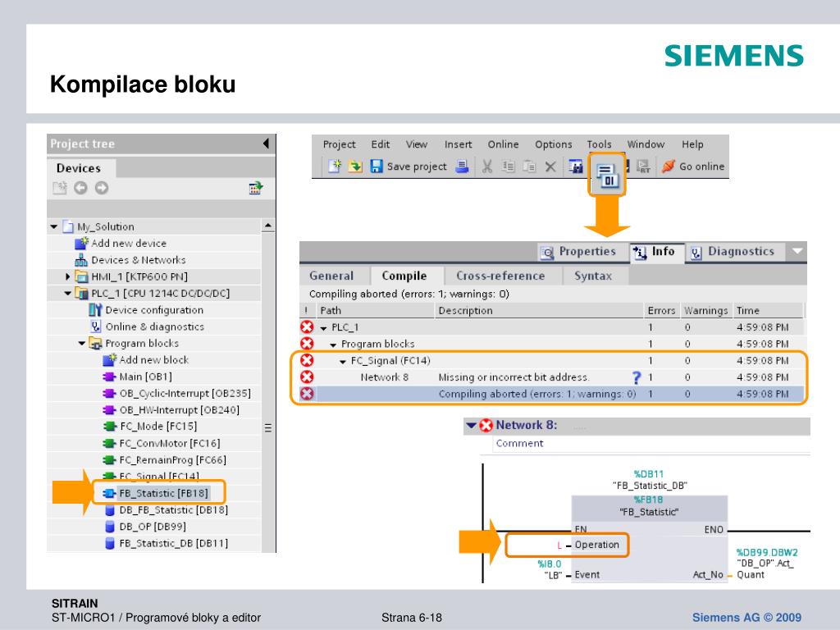Click the blue question mark help icon
The height and width of the screenshot is (630, 840).
pos(637,377)
